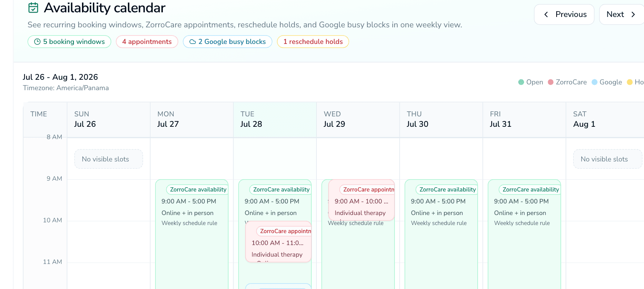
Task: Click the right chevron icon on Next
Action: point(633,15)
